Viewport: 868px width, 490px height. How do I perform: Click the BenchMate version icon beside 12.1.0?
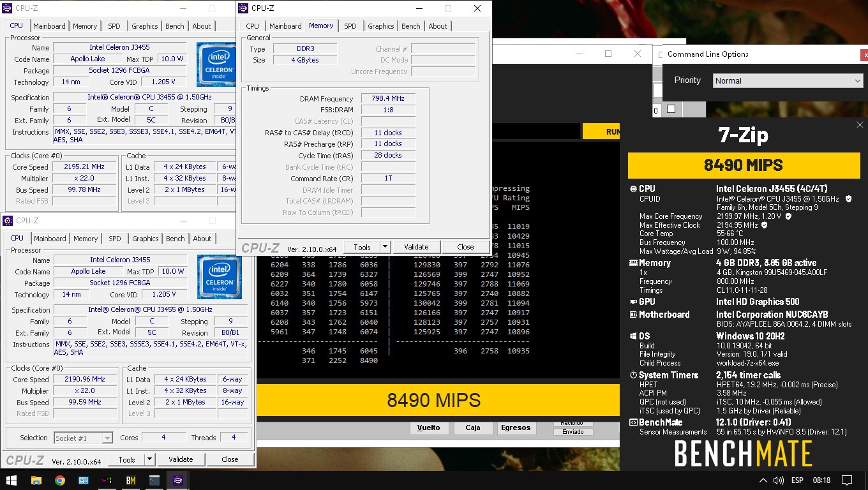point(633,422)
